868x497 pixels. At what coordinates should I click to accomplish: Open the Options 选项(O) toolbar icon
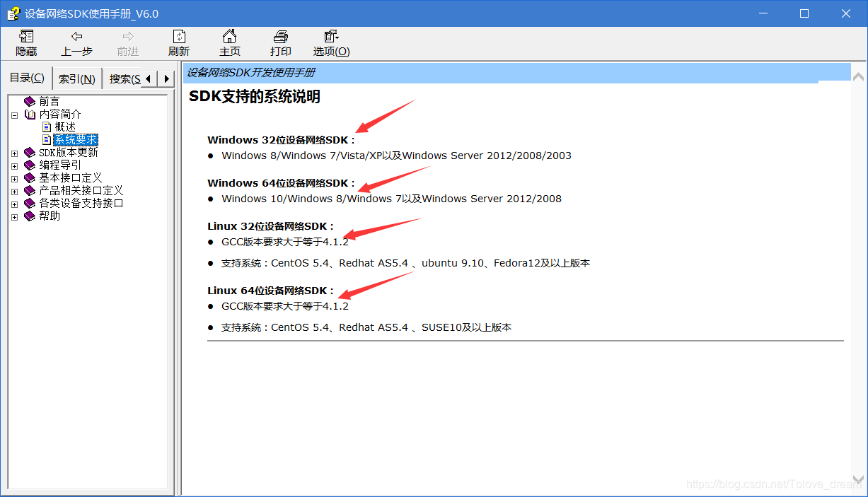tap(331, 37)
